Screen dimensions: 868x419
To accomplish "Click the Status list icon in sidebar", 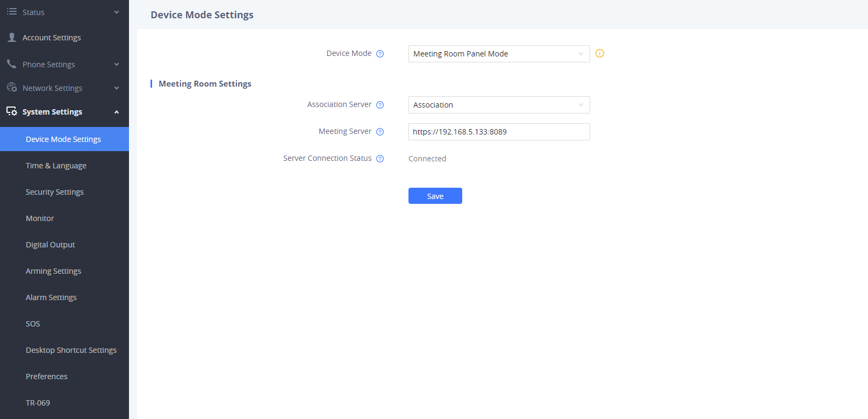I will pyautogui.click(x=11, y=11).
